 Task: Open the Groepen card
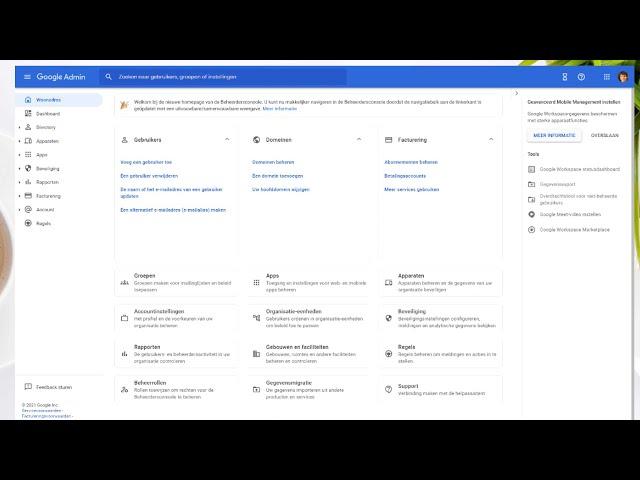[x=176, y=282]
